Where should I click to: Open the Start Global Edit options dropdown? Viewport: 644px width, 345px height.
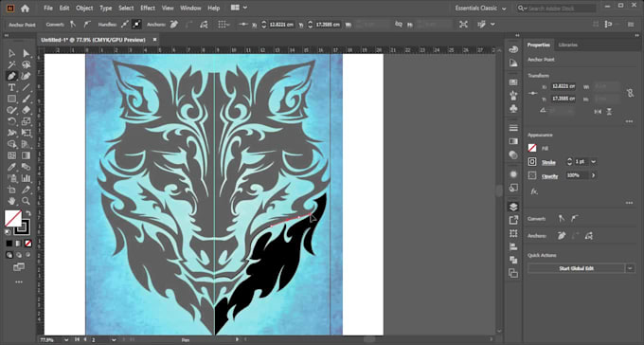coord(630,268)
